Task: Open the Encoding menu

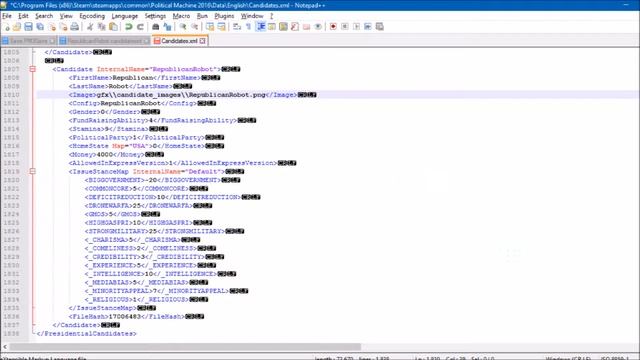Action: [92, 16]
